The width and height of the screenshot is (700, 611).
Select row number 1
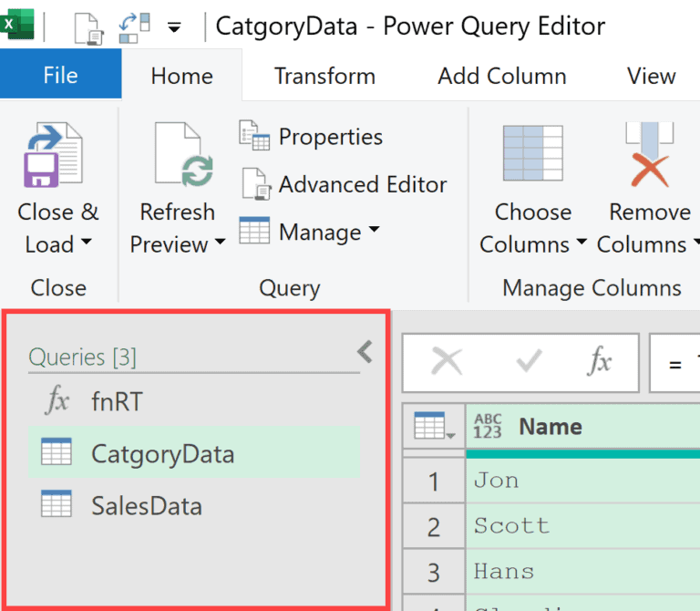tap(434, 482)
